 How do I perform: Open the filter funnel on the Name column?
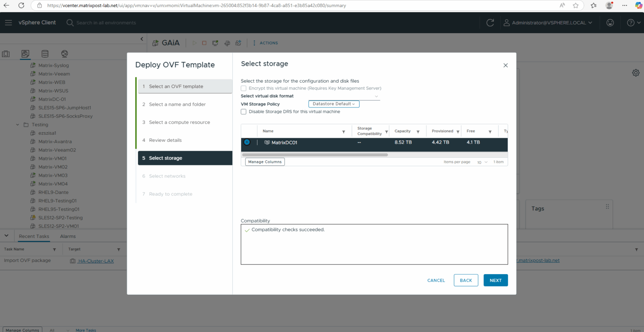pyautogui.click(x=344, y=131)
